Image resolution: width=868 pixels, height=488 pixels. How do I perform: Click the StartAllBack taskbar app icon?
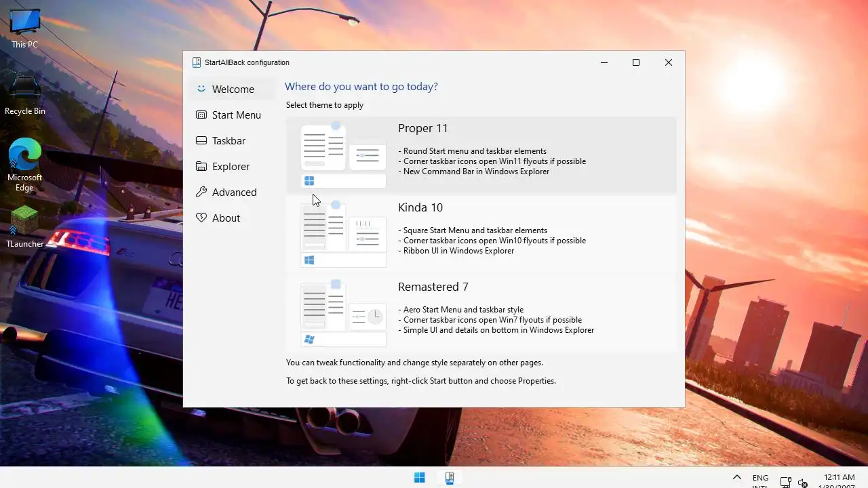(449, 478)
